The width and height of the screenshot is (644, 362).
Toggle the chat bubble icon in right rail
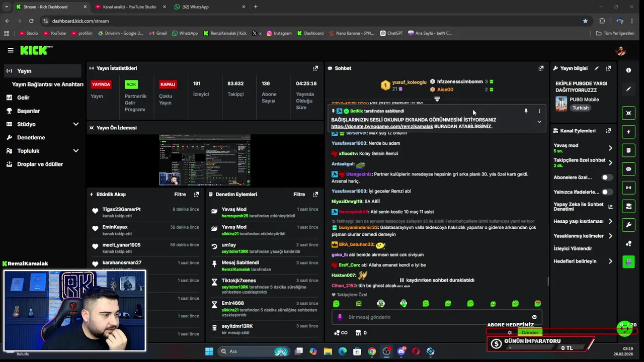[628, 169]
